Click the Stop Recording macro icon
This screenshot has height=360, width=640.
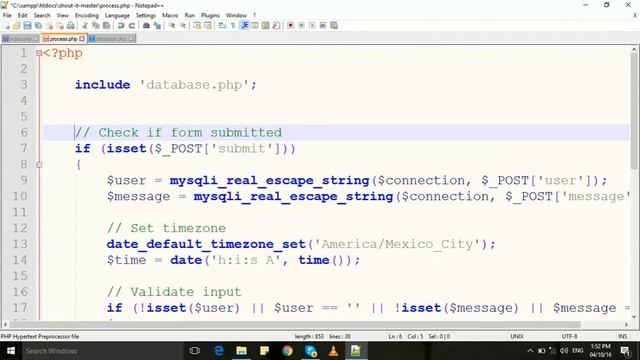(x=301, y=25)
